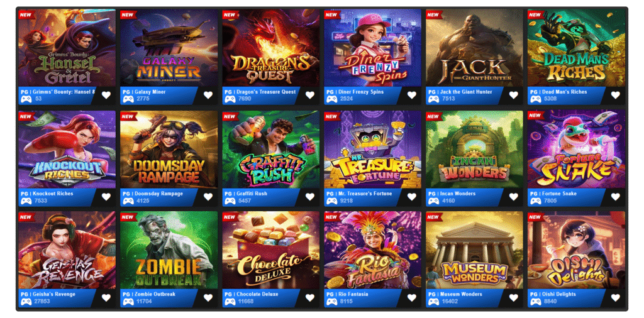Toggle the heart on Knockout Riches
Screen dimensions: 644x318
coord(106,197)
